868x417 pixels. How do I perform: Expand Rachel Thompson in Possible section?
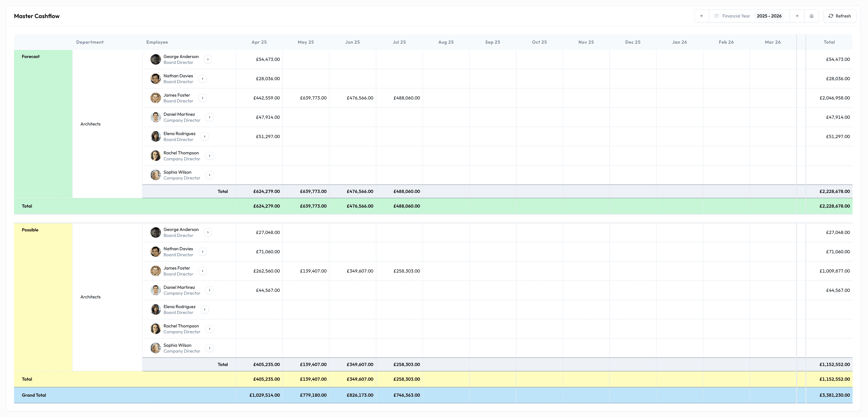coord(210,329)
